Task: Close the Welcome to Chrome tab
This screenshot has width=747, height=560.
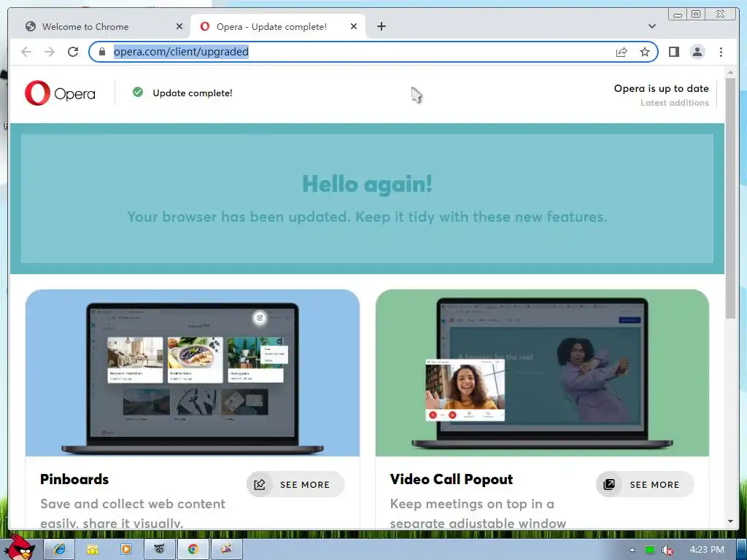Action: click(179, 27)
